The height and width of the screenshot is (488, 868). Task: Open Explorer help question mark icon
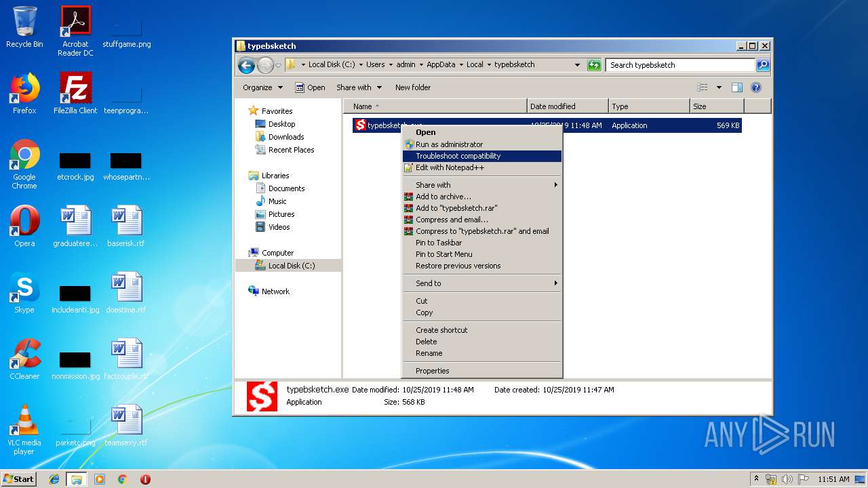(x=756, y=87)
